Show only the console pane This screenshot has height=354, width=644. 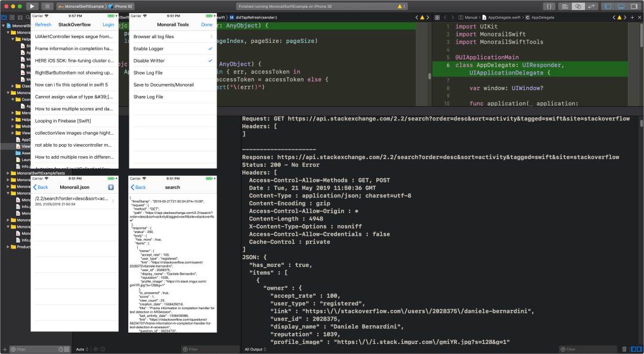tap(639, 349)
